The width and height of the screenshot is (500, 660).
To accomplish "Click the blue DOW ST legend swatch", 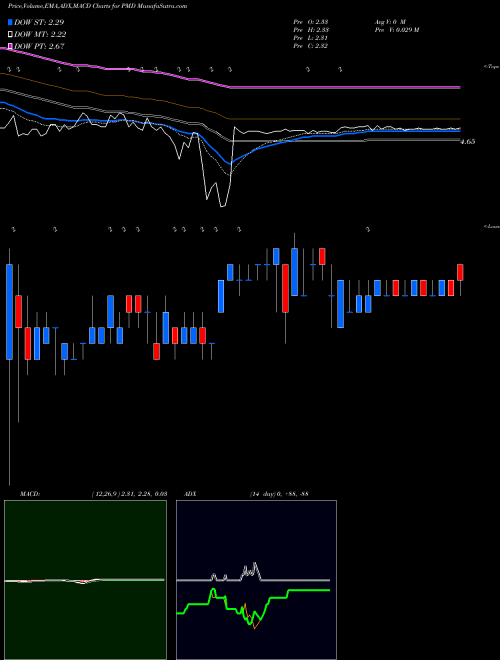I will coord(11,22).
